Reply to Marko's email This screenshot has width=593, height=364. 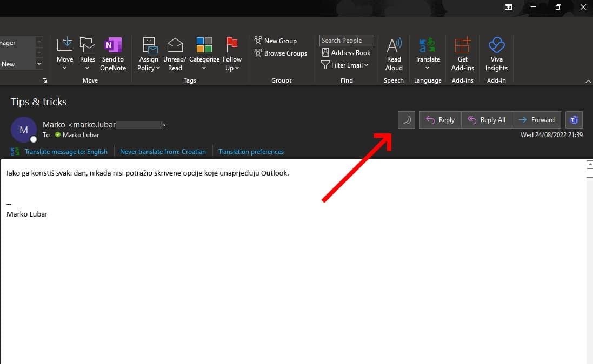point(440,119)
